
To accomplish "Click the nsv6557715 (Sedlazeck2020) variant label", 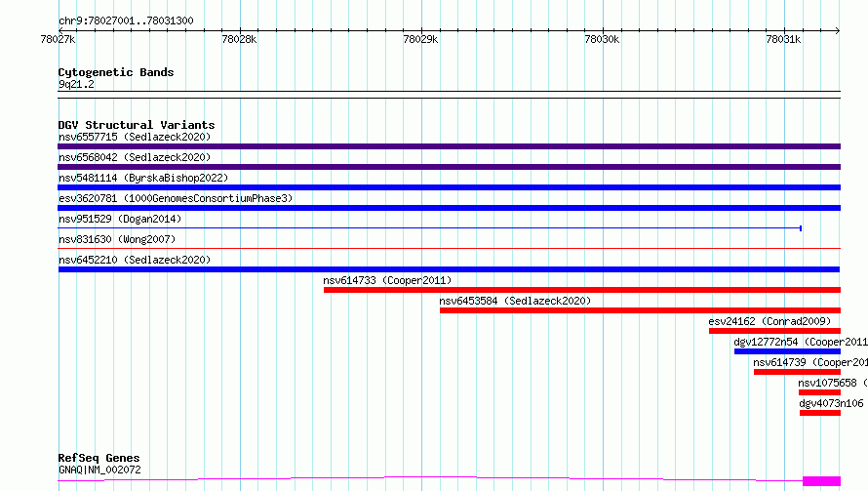I will 135,137.
